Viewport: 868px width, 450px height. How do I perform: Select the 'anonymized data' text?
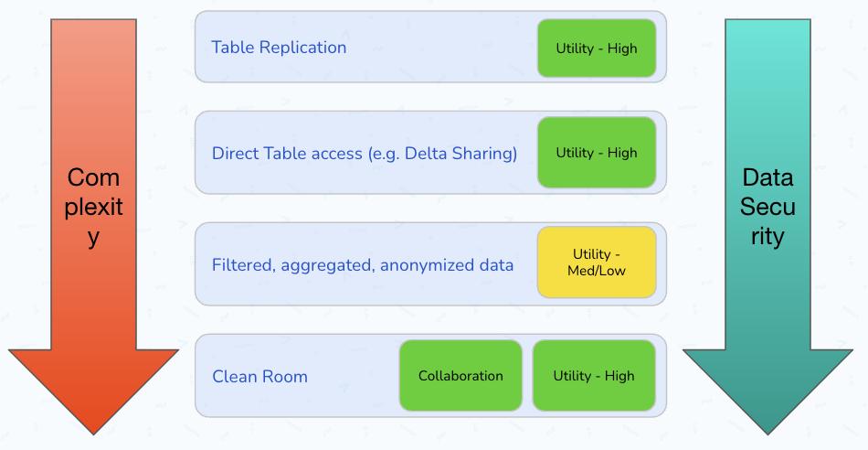(447, 265)
